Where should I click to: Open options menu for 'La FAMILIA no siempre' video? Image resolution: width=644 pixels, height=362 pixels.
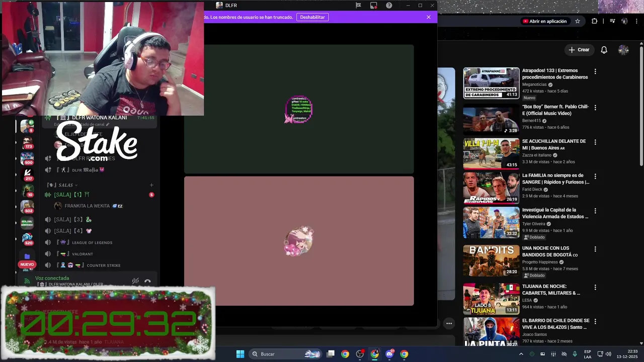tap(595, 176)
